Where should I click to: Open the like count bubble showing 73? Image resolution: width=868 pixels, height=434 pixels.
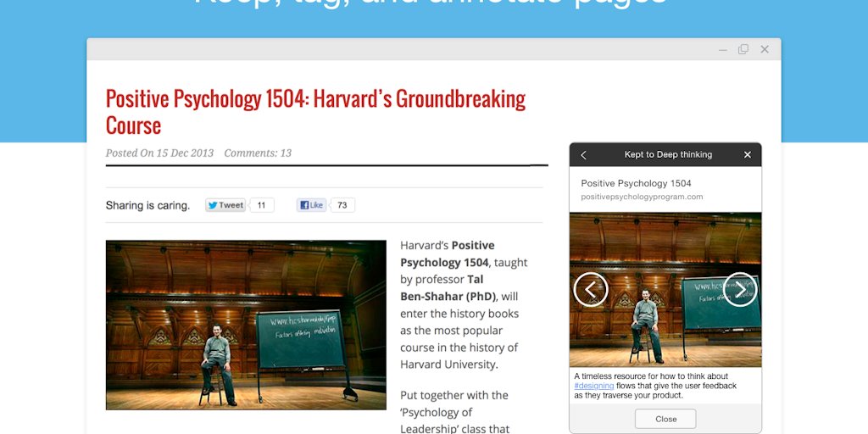pyautogui.click(x=342, y=205)
